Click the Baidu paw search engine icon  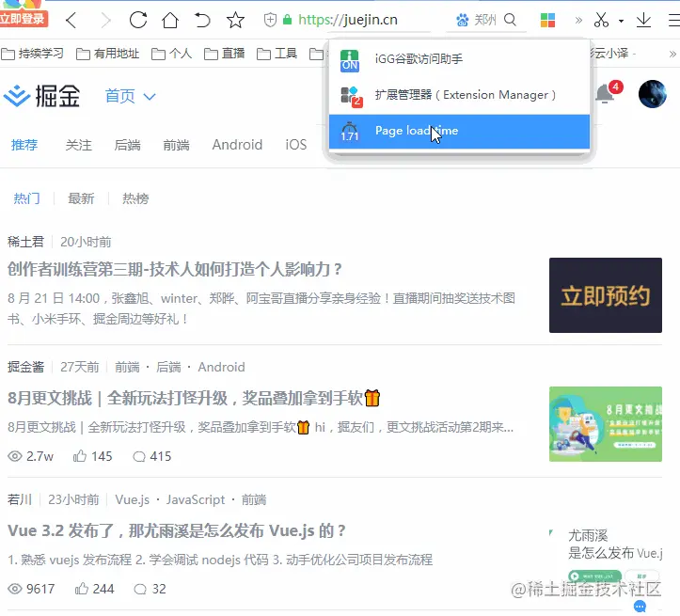(463, 20)
